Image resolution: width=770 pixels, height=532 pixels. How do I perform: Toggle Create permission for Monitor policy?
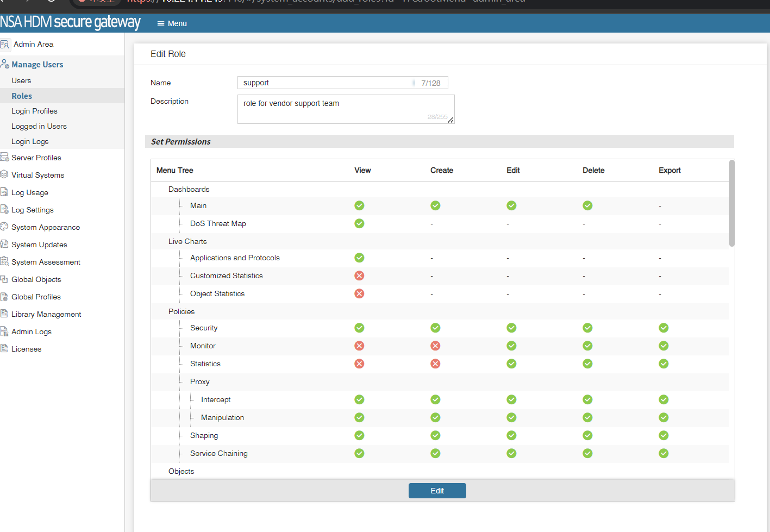(x=435, y=346)
